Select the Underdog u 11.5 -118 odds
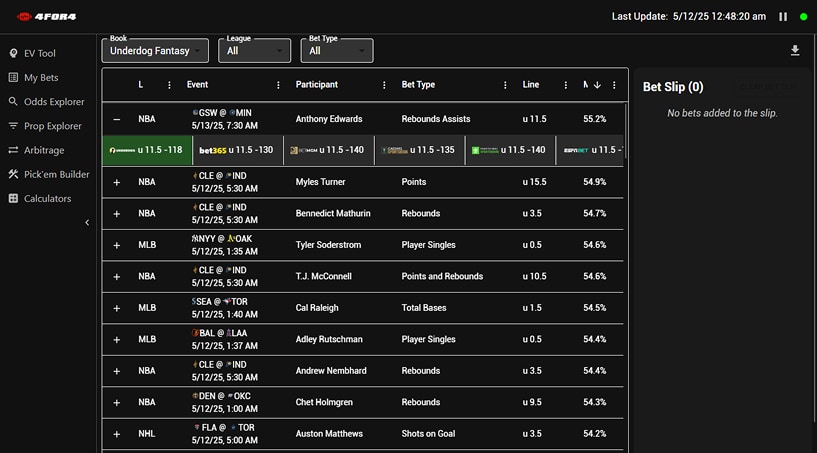Image resolution: width=817 pixels, height=453 pixels. point(147,150)
